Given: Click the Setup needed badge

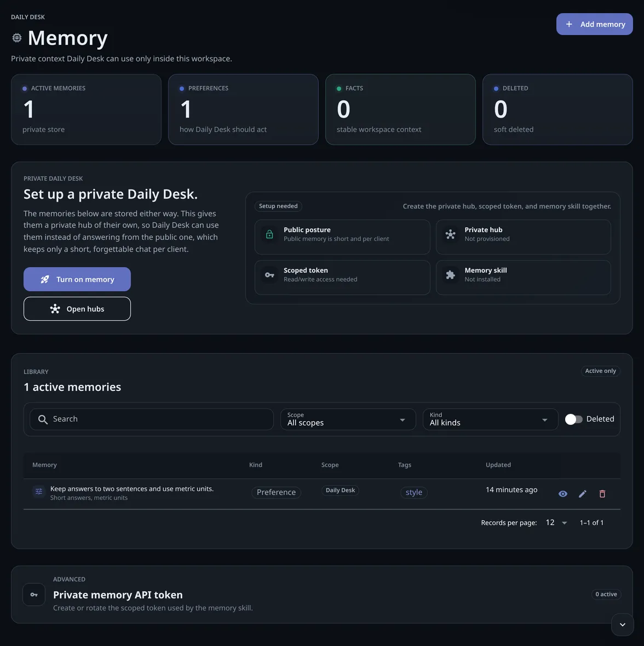Looking at the screenshot, I should coord(278,206).
